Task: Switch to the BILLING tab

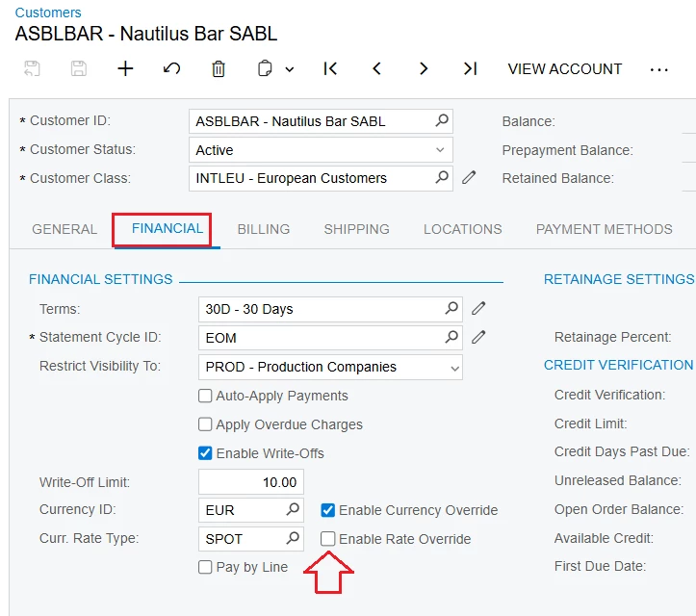Action: [264, 229]
